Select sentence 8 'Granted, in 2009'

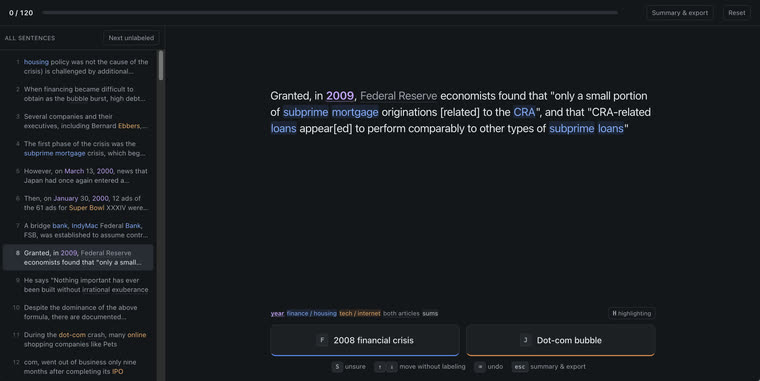(78, 257)
